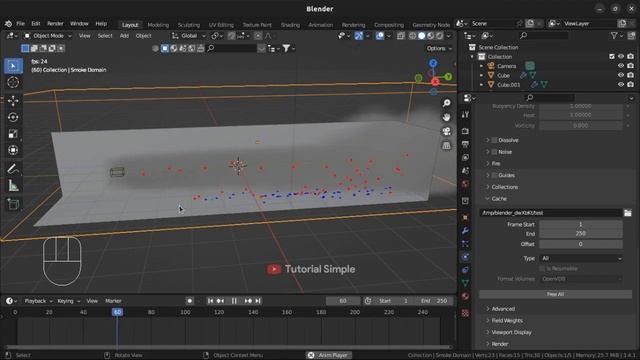Click the cache Offset field
Viewport: 640px width, 360px height.
(x=581, y=244)
